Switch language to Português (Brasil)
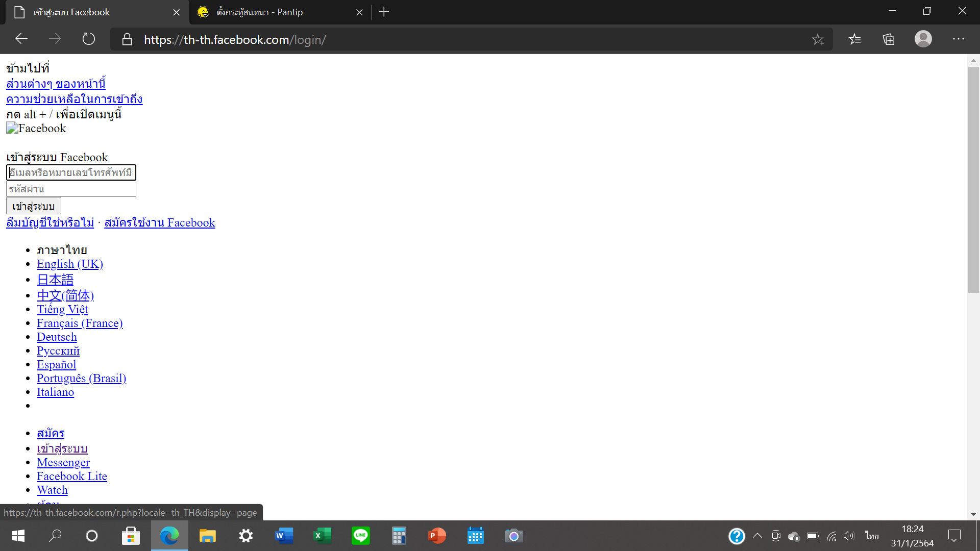This screenshot has width=980, height=551. (x=81, y=378)
